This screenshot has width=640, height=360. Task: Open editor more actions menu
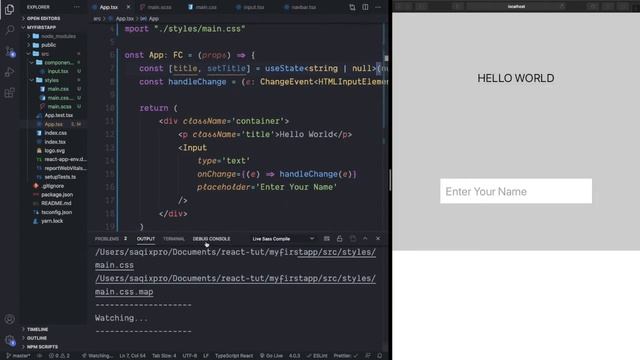pyautogui.click(x=378, y=7)
